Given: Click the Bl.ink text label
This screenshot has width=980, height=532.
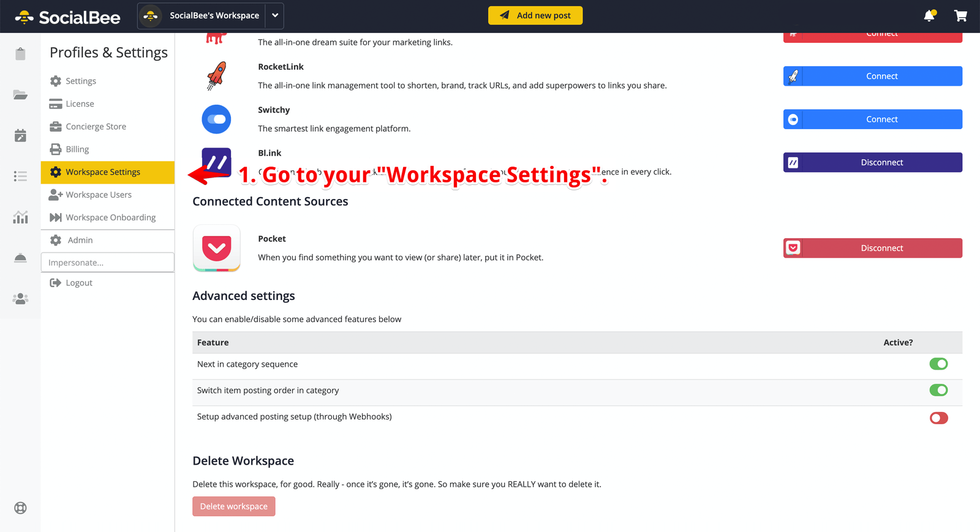Looking at the screenshot, I should click(x=269, y=153).
